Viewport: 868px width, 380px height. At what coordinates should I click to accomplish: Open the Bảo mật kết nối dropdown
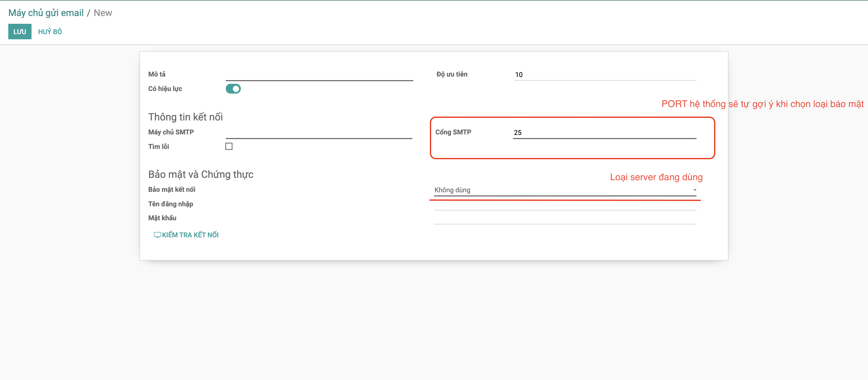(565, 190)
